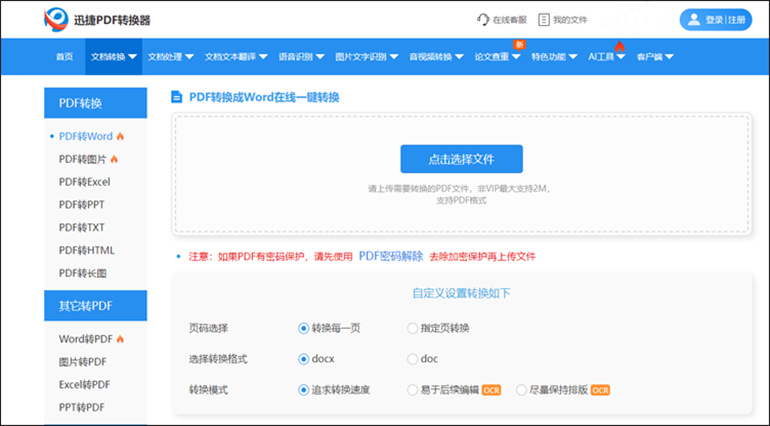Click the 我的文件 document icon
770x426 pixels.
(x=544, y=20)
